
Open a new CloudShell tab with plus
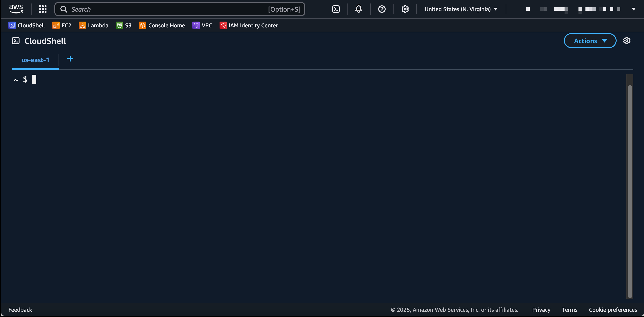coord(70,59)
